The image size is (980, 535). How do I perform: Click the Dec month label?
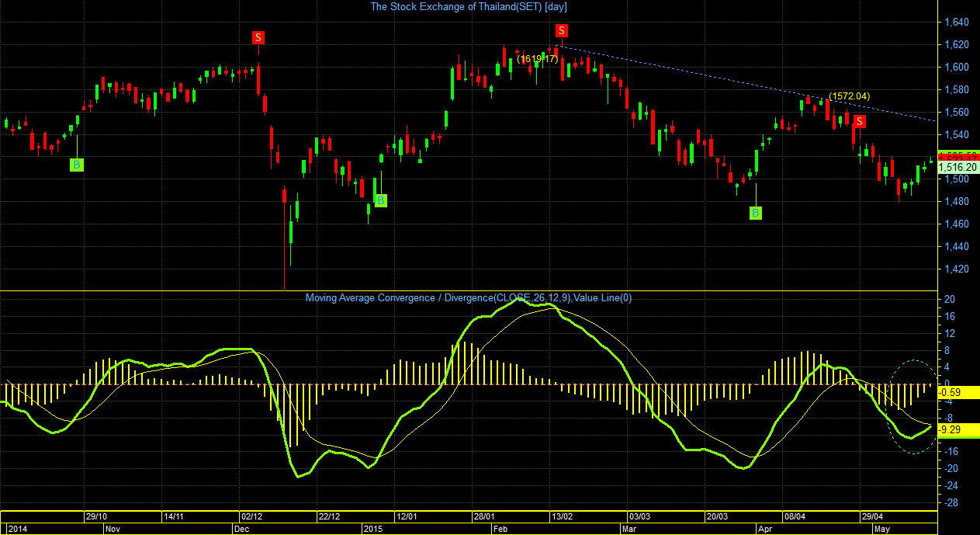coord(243,529)
